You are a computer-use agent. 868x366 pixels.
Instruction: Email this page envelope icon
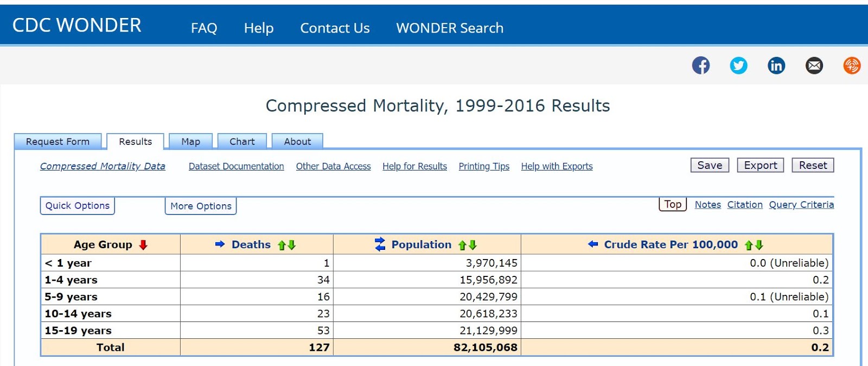[814, 66]
